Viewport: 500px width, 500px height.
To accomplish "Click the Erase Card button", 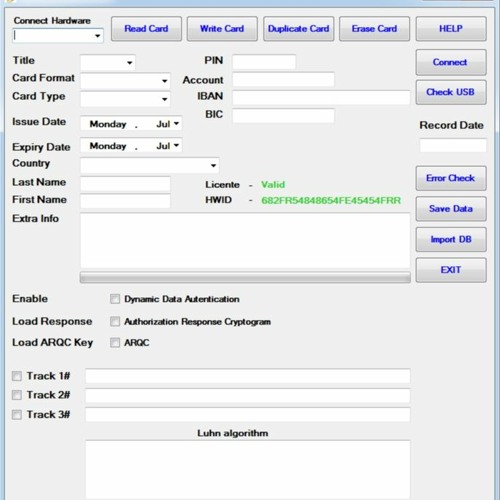I will pos(374,29).
